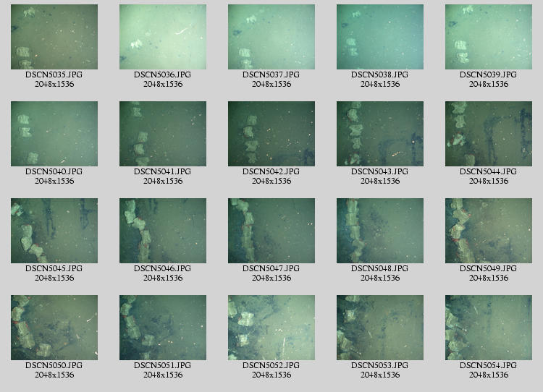Select the DSCN5048.JPG photo thumbnail
543x392 pixels.
tap(380, 231)
